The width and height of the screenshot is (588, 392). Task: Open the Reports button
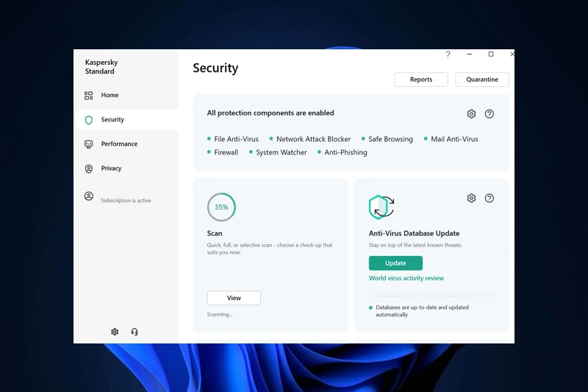click(421, 79)
